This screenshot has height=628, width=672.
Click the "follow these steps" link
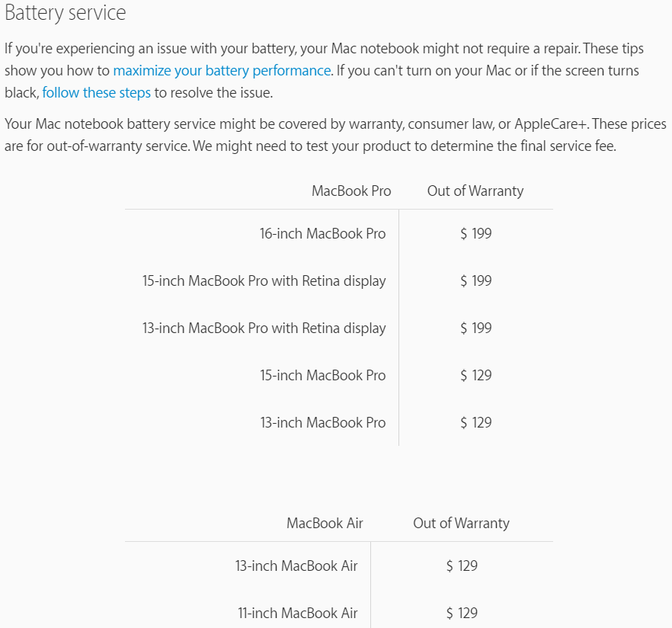pos(96,93)
